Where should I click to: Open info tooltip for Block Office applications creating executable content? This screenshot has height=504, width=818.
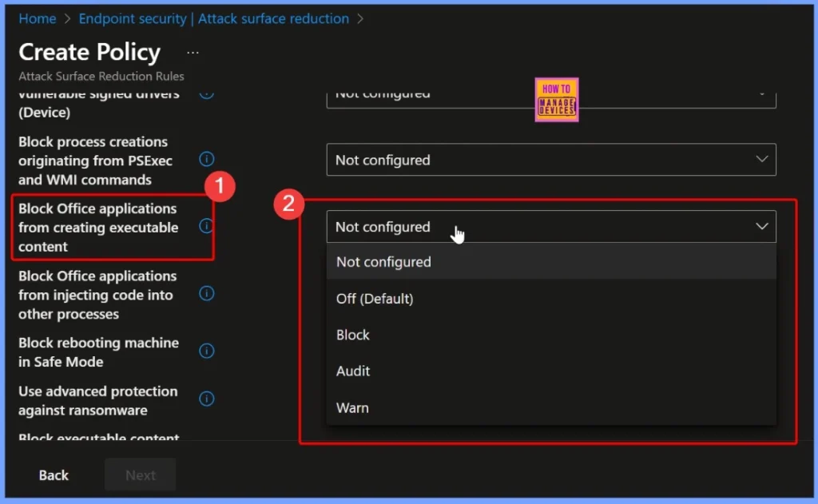pos(207,226)
